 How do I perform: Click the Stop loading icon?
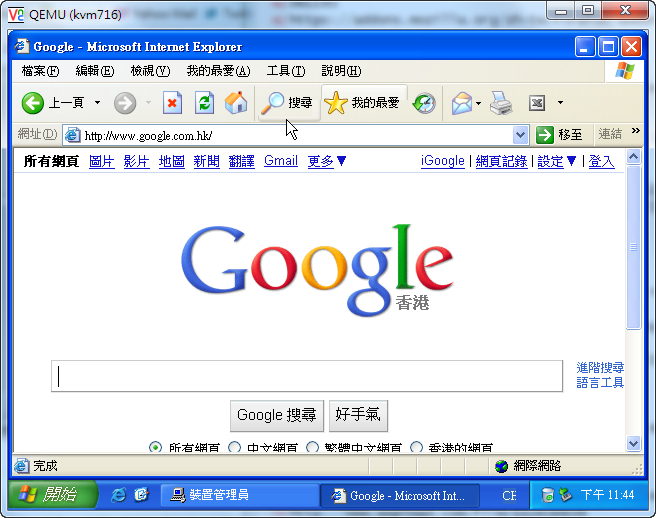[172, 103]
